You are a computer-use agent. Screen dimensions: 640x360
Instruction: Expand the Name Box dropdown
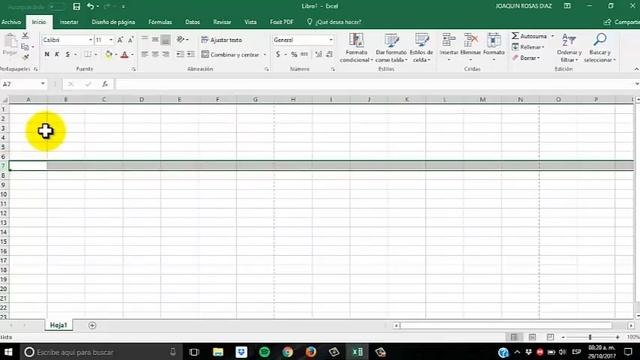tap(42, 84)
